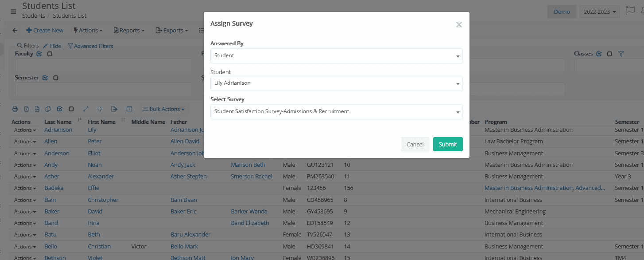Click the Classes filter input field

[609, 66]
